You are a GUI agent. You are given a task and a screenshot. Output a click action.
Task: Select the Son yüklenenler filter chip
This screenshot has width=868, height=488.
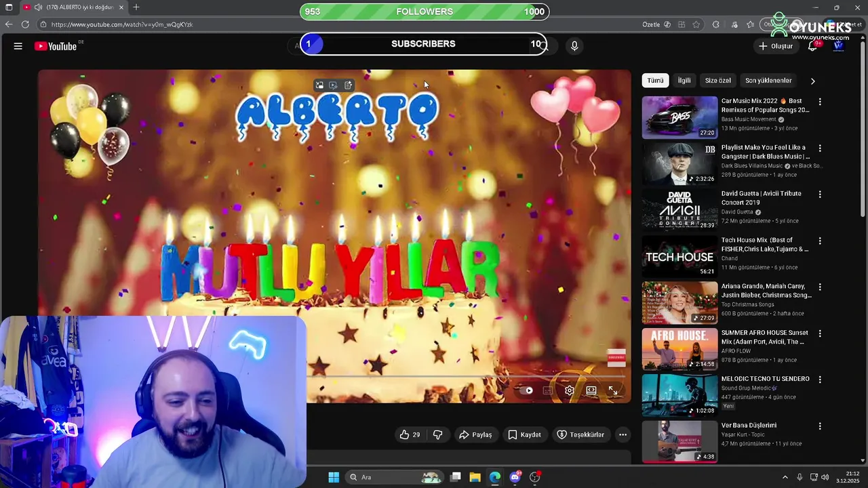[x=768, y=81]
